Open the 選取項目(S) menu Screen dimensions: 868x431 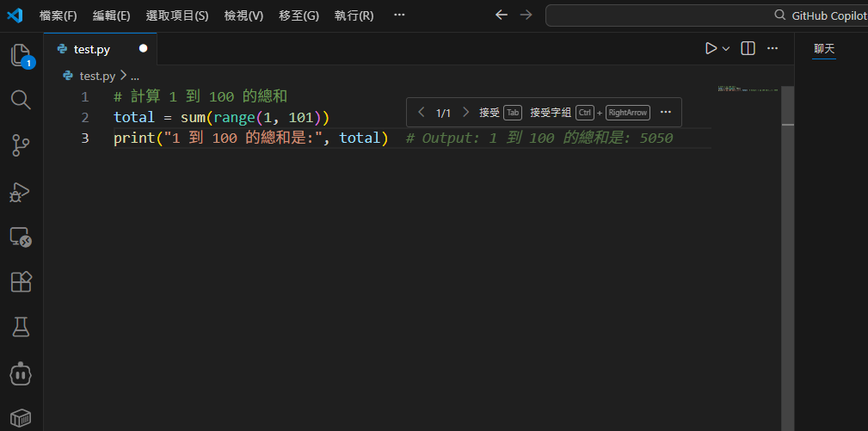coord(177,16)
